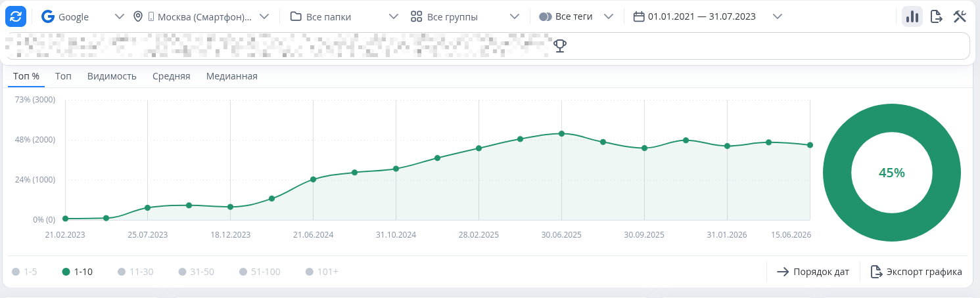
Task: Click the arrow icon of Порядок дат
Action: click(783, 272)
